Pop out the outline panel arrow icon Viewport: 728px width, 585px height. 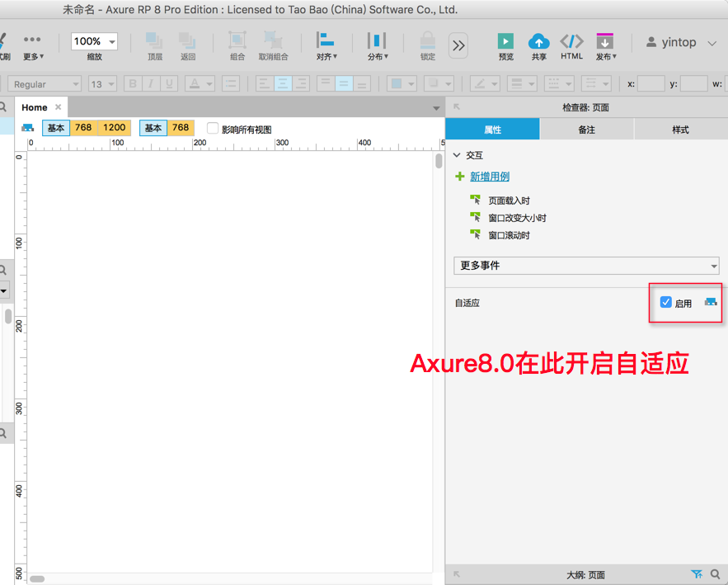(x=457, y=574)
